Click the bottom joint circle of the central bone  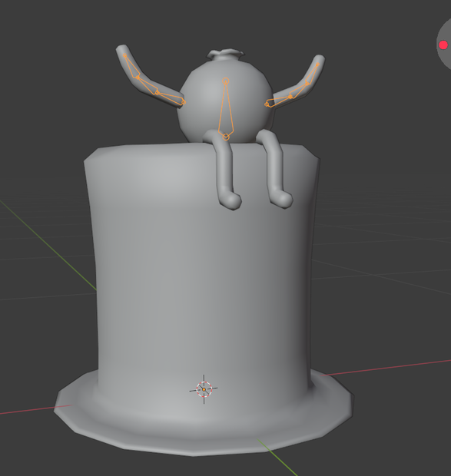[226, 137]
